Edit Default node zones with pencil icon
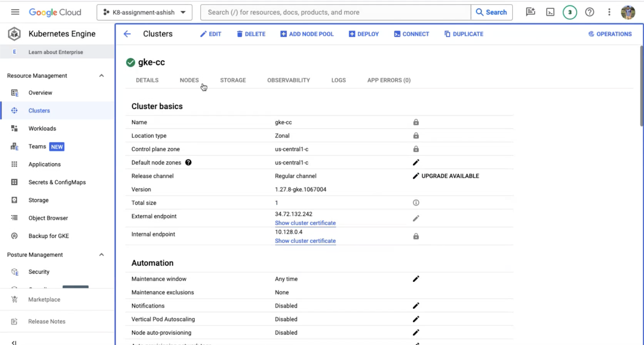 416,162
